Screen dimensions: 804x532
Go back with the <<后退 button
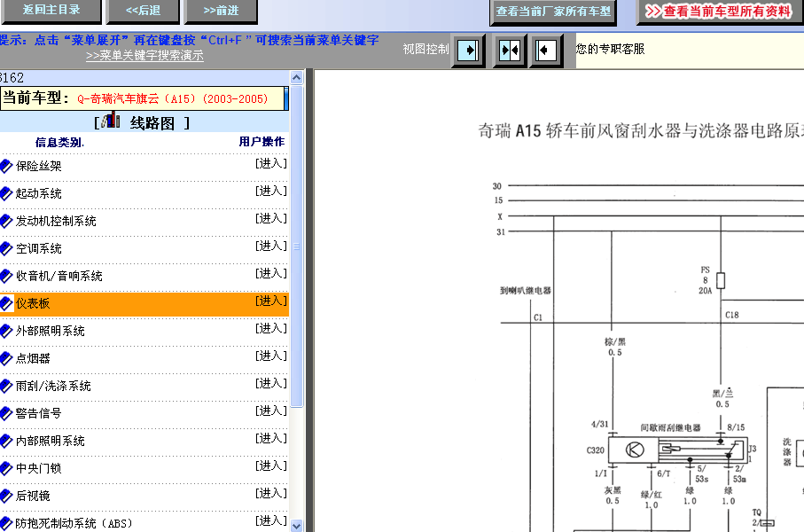pos(143,11)
